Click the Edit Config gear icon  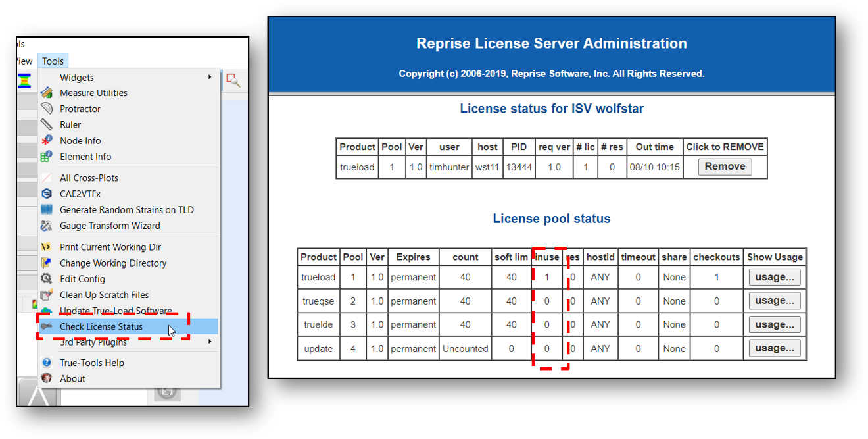(47, 279)
